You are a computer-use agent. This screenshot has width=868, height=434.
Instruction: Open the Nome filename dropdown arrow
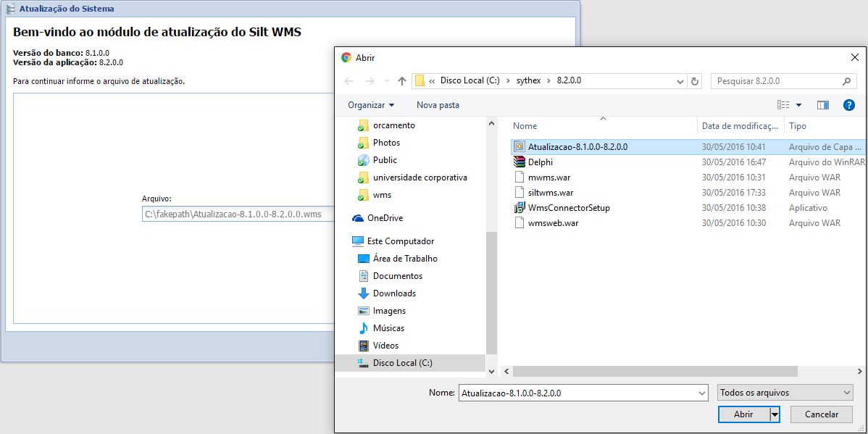click(x=702, y=393)
